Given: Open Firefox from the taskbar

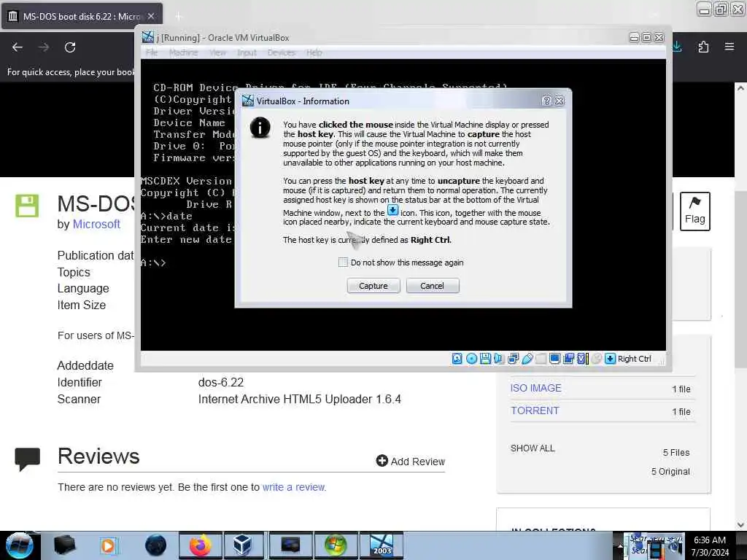Looking at the screenshot, I should click(x=200, y=545).
